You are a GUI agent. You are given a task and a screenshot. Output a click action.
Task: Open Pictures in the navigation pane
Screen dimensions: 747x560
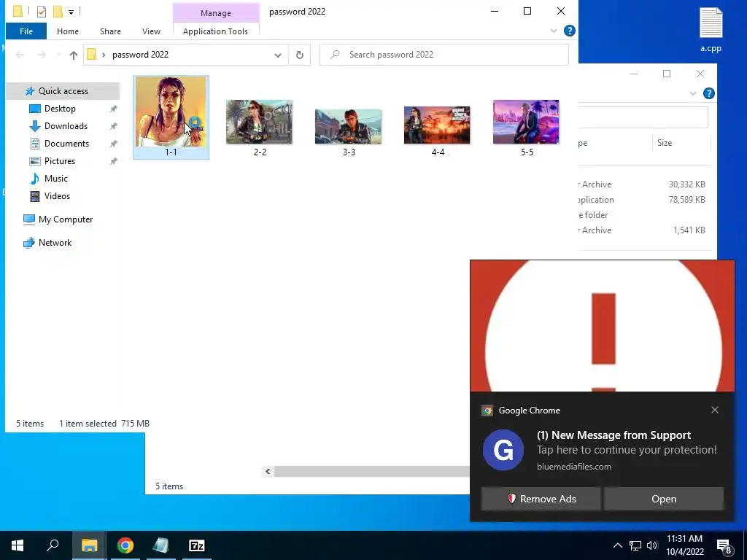[x=60, y=161]
